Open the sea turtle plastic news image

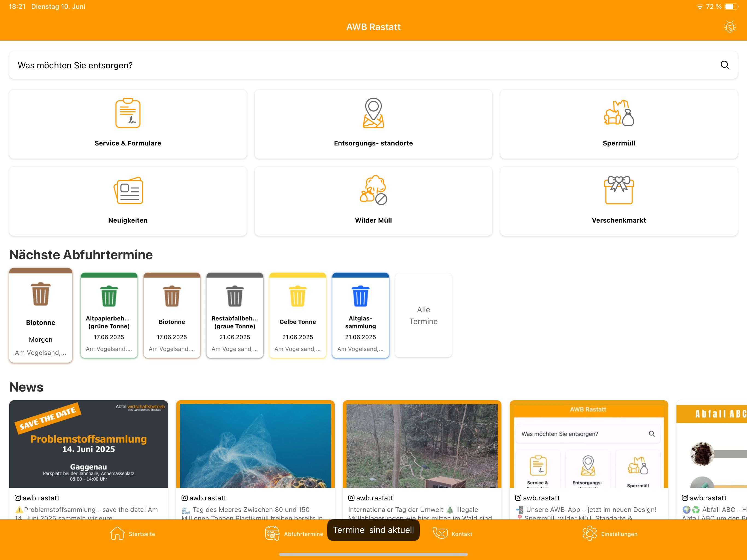click(255, 444)
